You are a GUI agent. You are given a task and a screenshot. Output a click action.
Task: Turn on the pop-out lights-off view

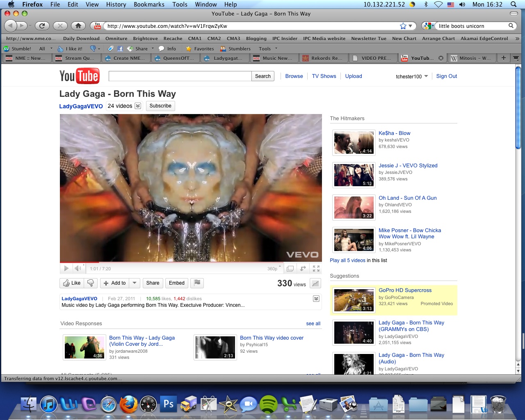click(x=290, y=268)
